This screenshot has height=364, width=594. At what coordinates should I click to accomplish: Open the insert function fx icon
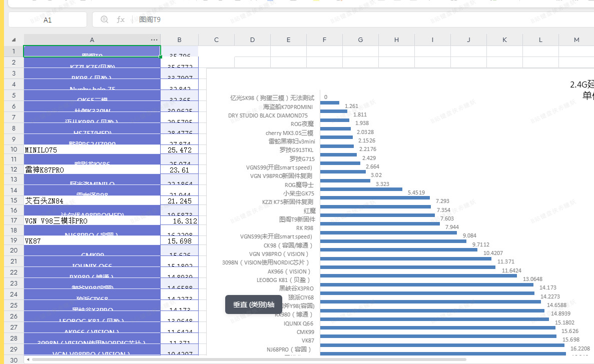click(x=121, y=19)
